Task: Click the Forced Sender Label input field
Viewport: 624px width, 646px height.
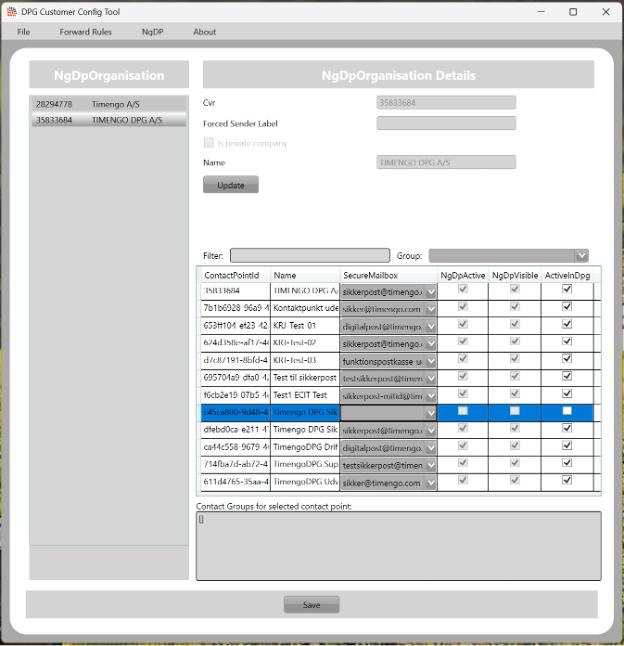Action: coord(446,123)
